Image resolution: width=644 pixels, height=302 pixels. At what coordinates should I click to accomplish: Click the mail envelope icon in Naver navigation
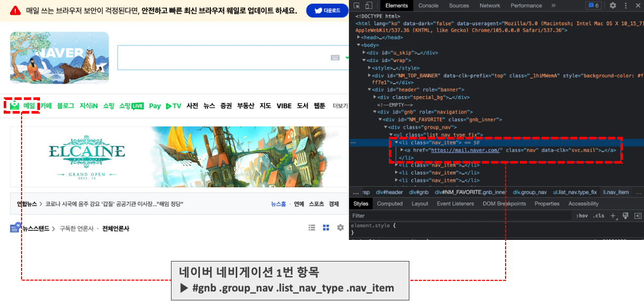pos(15,106)
